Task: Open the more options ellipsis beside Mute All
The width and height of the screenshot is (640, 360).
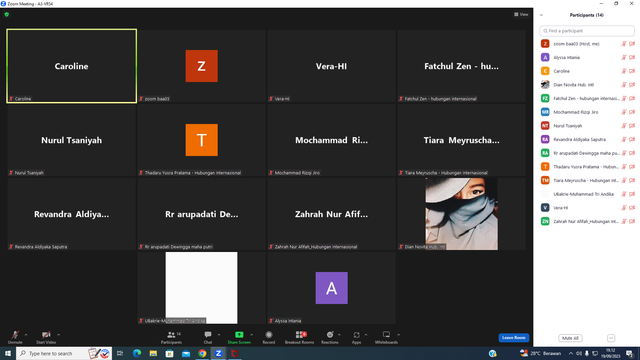Action: 611,338
